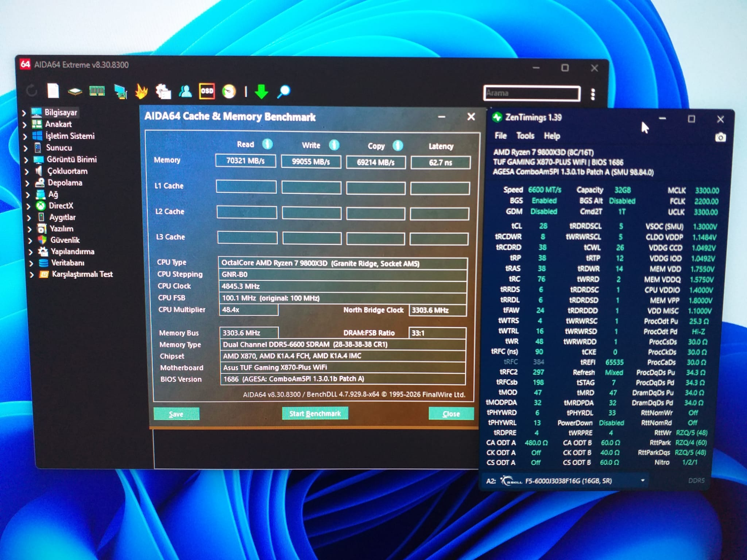Click the Start Benchmark button
Screen dimensions: 747x560
click(315, 413)
